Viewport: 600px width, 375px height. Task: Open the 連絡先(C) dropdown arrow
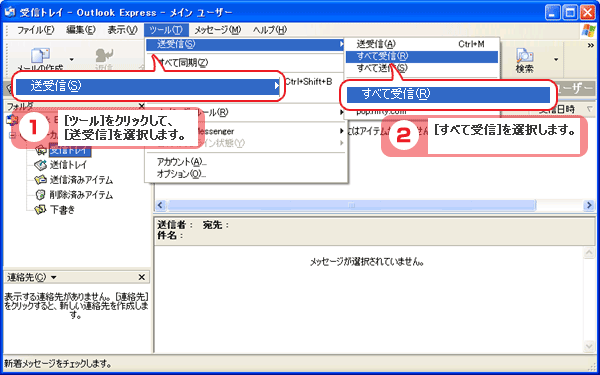(x=54, y=277)
